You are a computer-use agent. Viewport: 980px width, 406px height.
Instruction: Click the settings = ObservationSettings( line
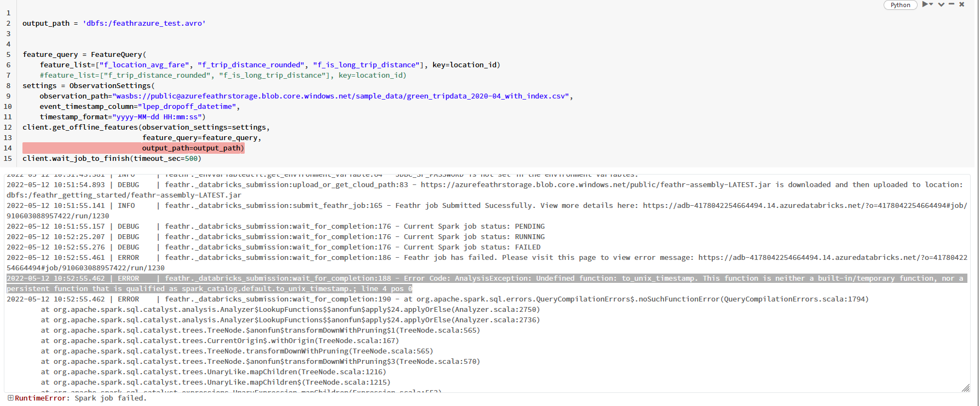(x=89, y=86)
